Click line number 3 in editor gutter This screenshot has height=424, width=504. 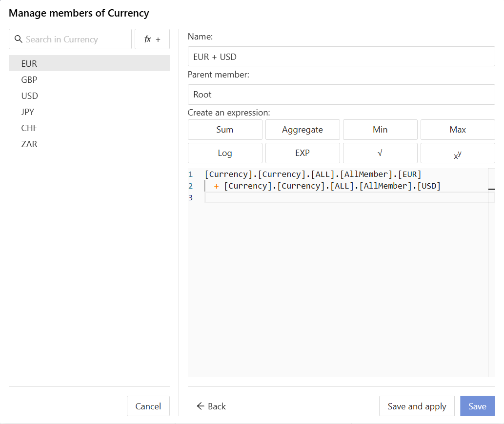[x=191, y=197]
